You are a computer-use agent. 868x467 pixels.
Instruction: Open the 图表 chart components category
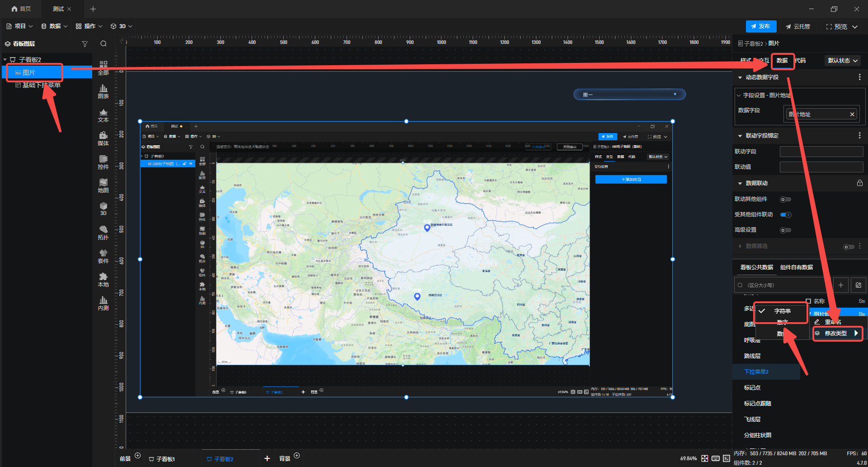(x=103, y=91)
